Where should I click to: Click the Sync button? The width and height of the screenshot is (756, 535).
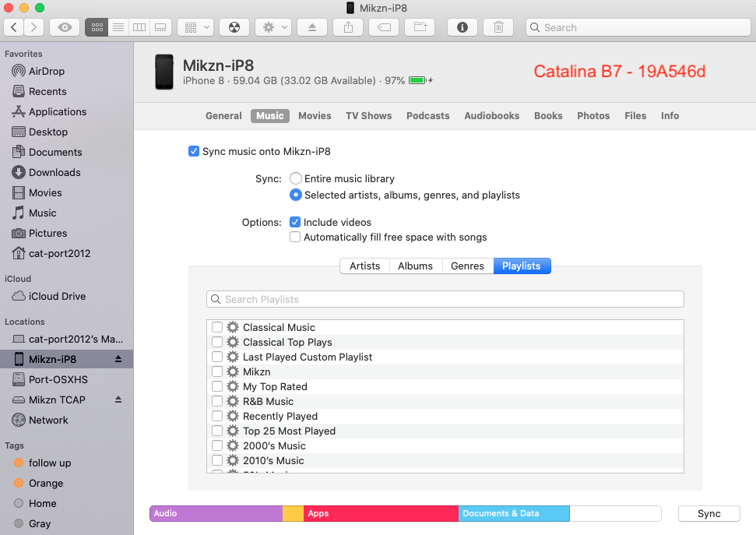pyautogui.click(x=709, y=513)
